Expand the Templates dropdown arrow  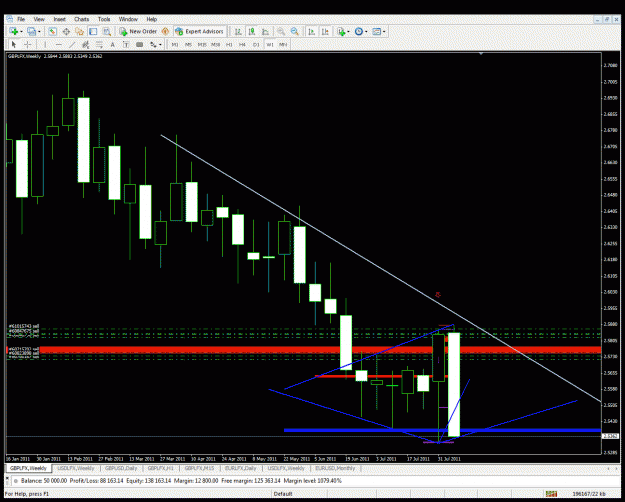pos(383,31)
